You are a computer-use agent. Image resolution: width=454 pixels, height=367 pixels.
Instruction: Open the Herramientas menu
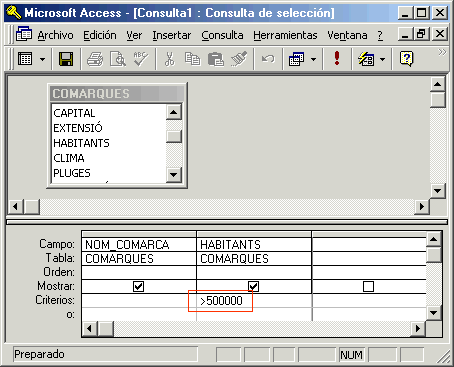tap(285, 35)
